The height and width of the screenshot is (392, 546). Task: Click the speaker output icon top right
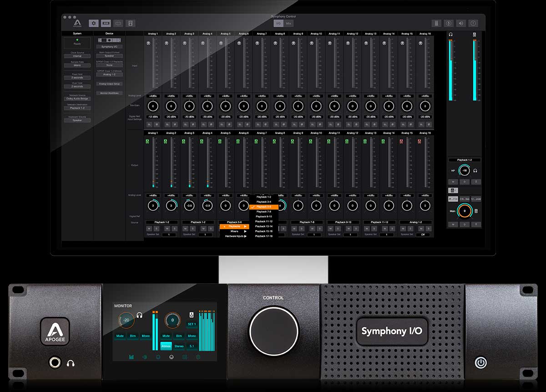(x=461, y=24)
